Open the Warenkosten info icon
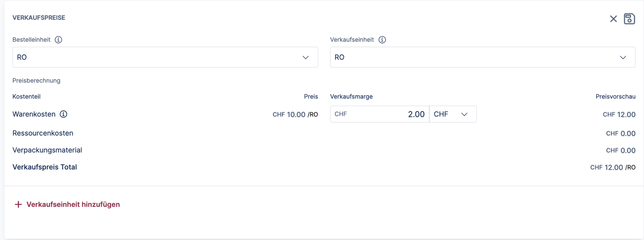The image size is (644, 240). 64,114
